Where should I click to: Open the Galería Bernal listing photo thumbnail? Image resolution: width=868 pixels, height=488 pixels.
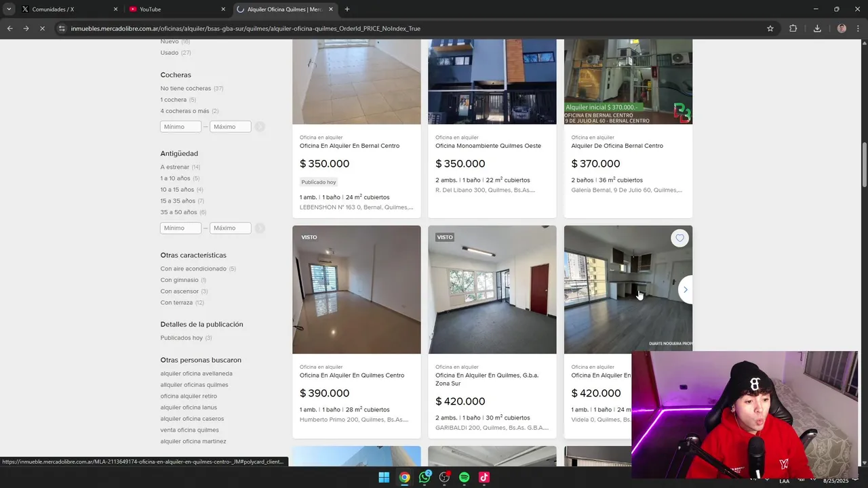[x=628, y=81]
